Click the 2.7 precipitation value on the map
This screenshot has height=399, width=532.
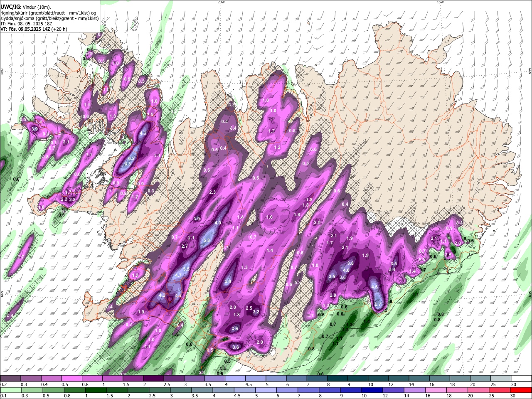(x=185, y=246)
